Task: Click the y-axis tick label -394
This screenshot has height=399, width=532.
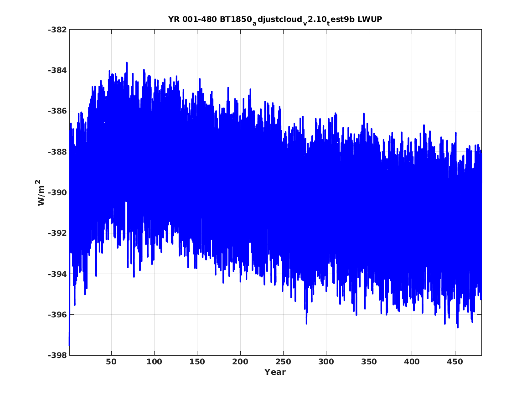Action: pyautogui.click(x=57, y=274)
